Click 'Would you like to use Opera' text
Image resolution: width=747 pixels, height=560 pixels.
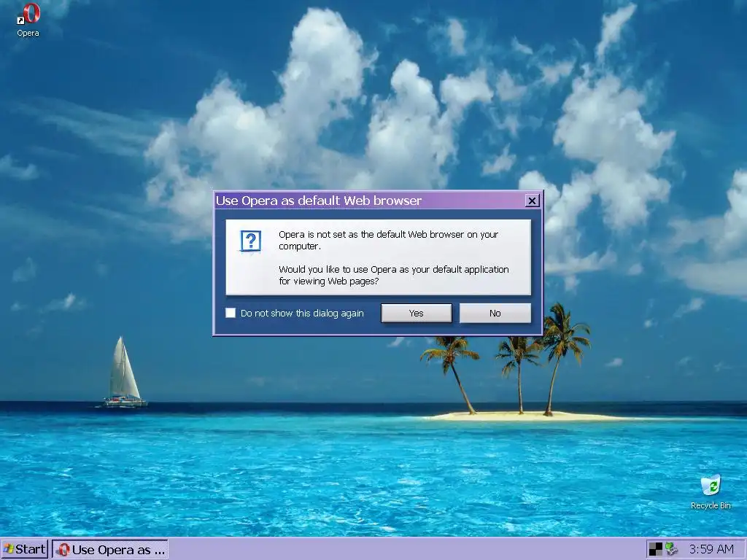click(393, 275)
